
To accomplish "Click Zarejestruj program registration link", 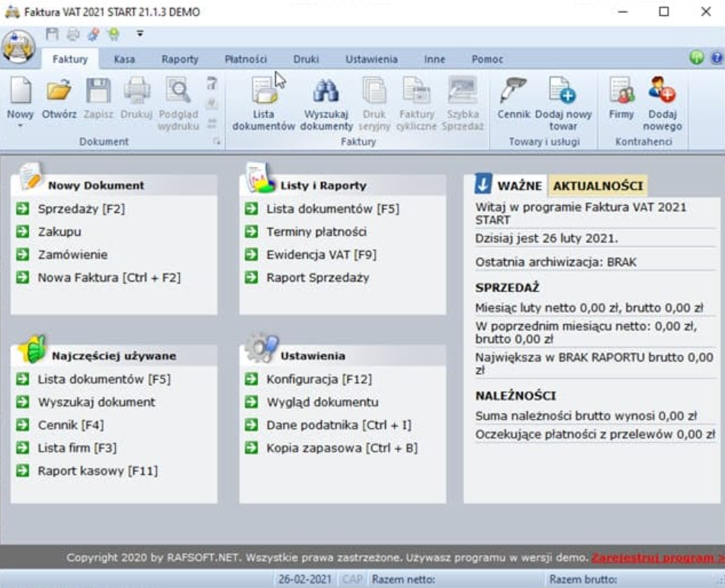I will click(656, 557).
